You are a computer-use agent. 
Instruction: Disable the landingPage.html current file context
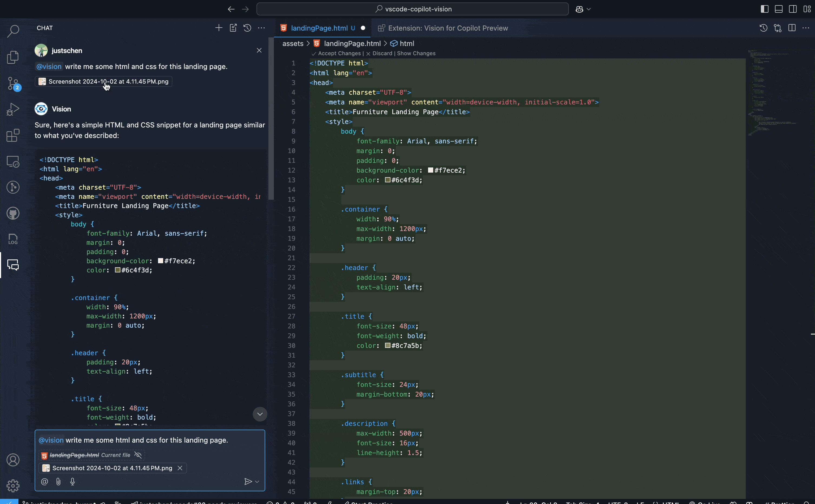point(138,455)
